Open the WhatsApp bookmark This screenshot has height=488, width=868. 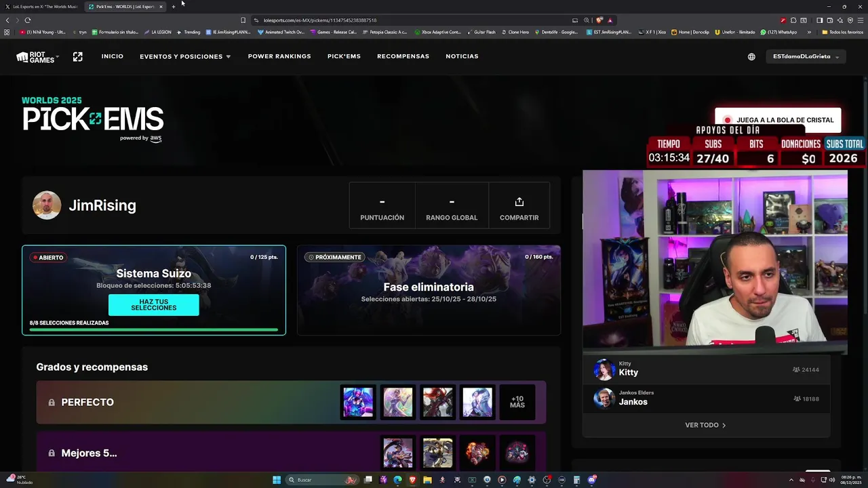778,32
